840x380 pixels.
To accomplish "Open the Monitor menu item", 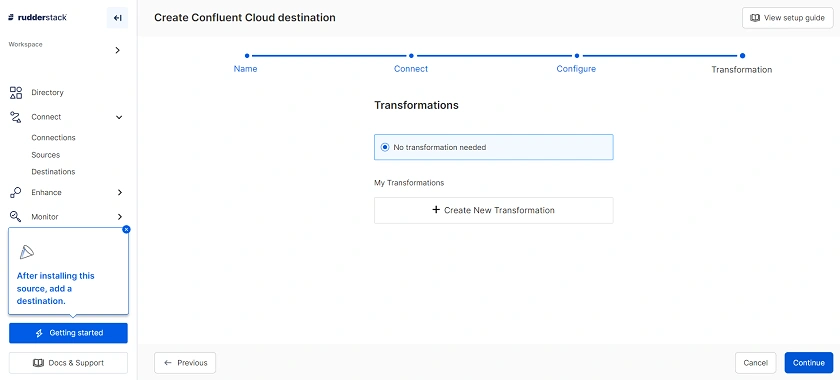I will (44, 217).
